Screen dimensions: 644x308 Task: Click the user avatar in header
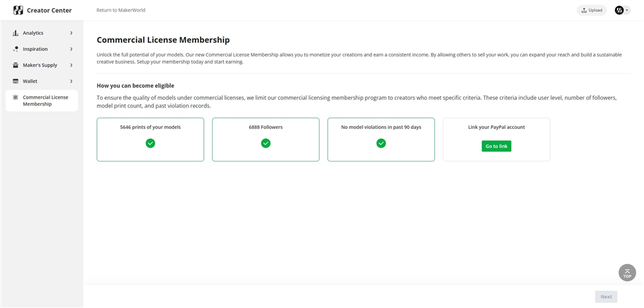[x=619, y=10]
